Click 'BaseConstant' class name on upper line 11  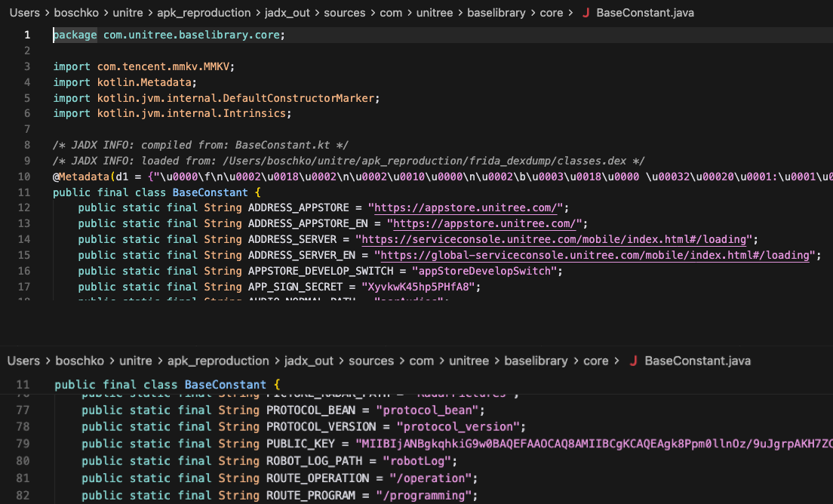tap(211, 193)
